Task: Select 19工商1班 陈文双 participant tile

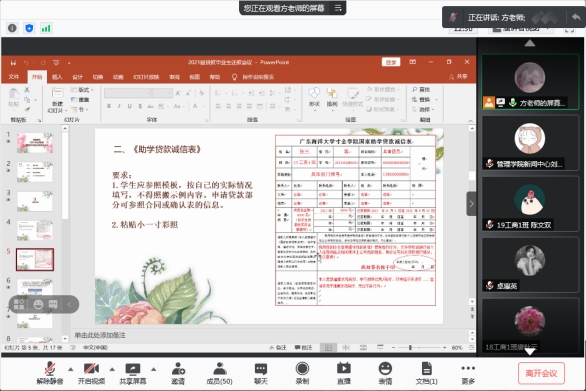Action: point(530,204)
